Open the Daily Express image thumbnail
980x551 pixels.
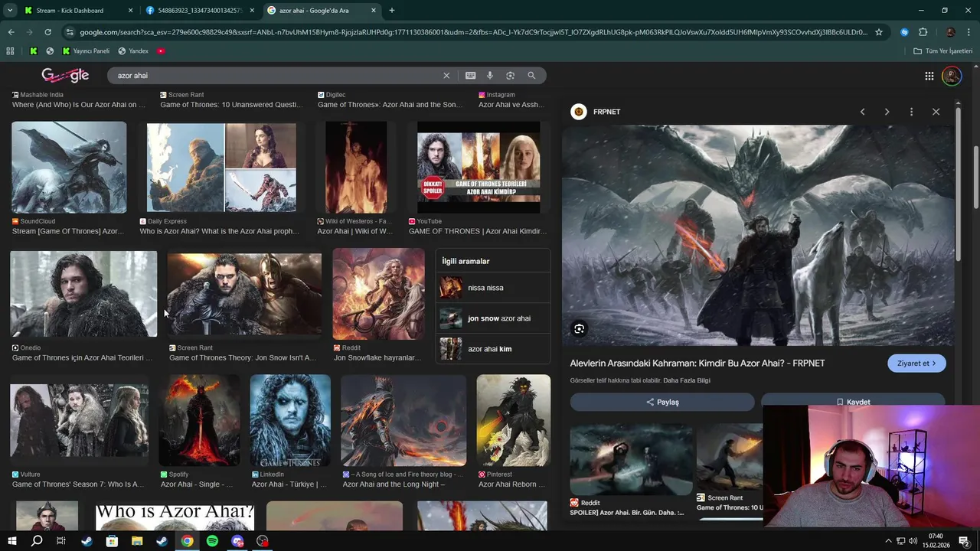pyautogui.click(x=221, y=168)
